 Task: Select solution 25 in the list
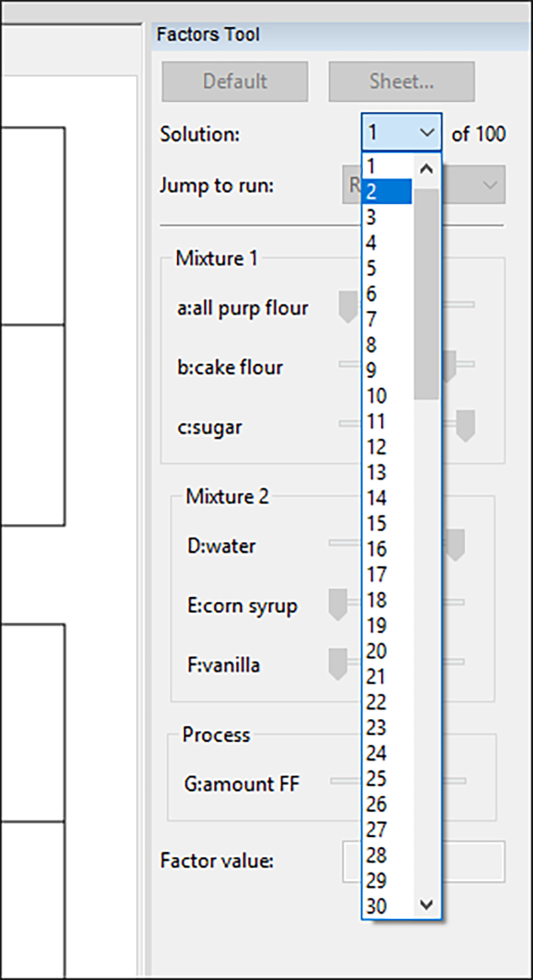(386, 778)
